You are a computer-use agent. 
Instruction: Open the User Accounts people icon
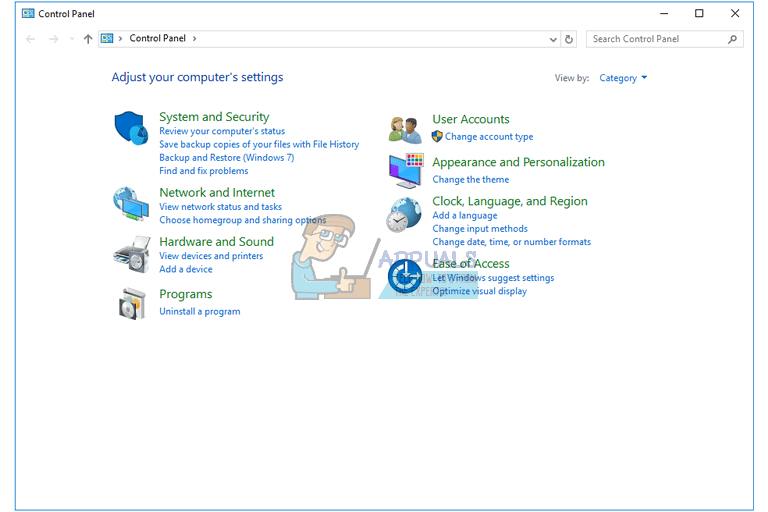[x=405, y=130]
